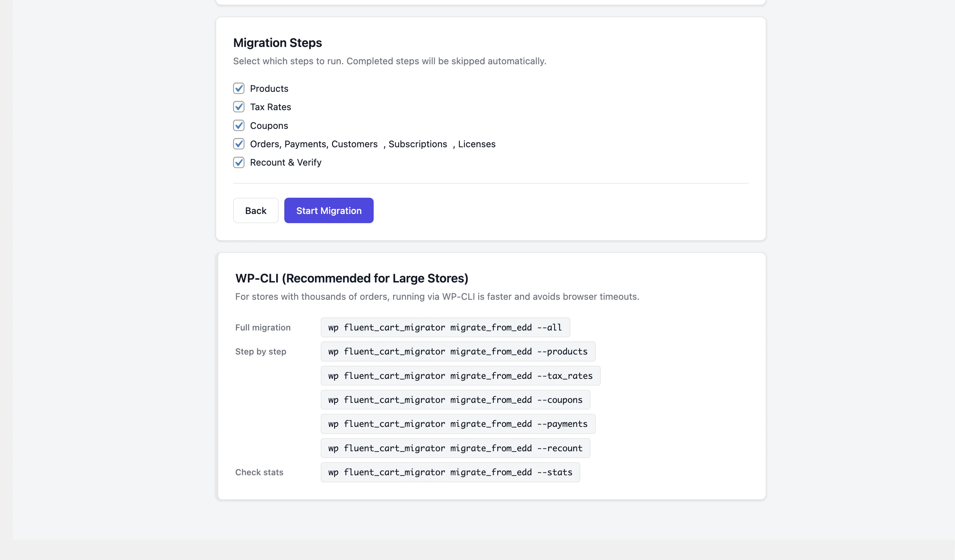This screenshot has height=560, width=955.
Task: Click the Migration Steps heading
Action: pos(277,42)
